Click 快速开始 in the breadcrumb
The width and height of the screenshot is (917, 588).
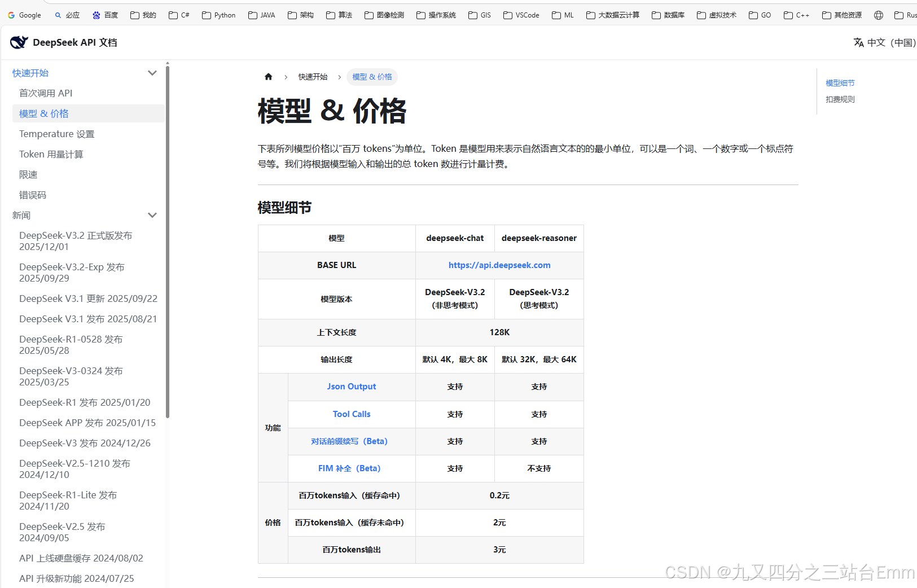(313, 77)
